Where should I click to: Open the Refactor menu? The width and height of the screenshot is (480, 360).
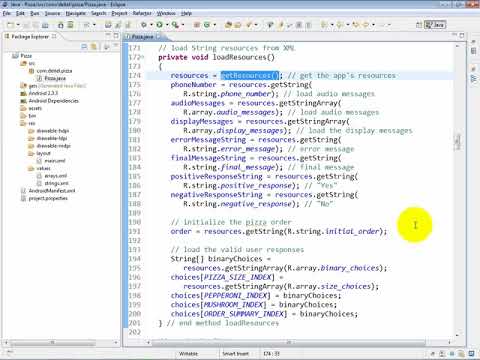point(142,13)
